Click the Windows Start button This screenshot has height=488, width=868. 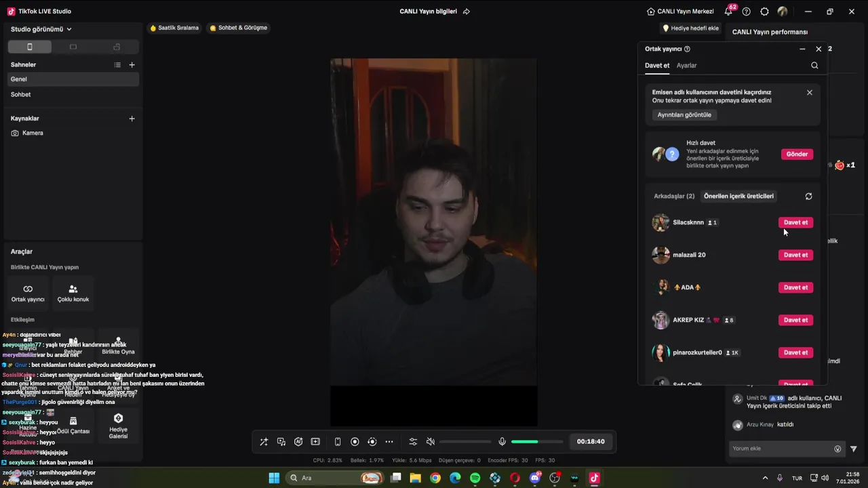274,478
